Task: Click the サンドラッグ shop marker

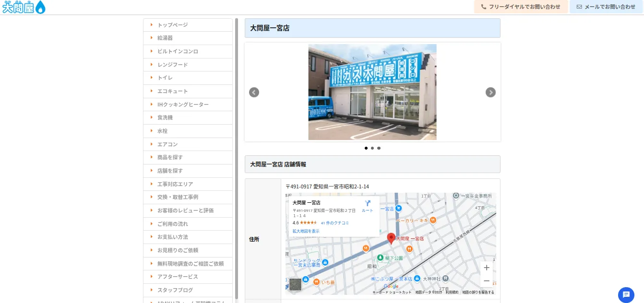Action: click(x=325, y=262)
